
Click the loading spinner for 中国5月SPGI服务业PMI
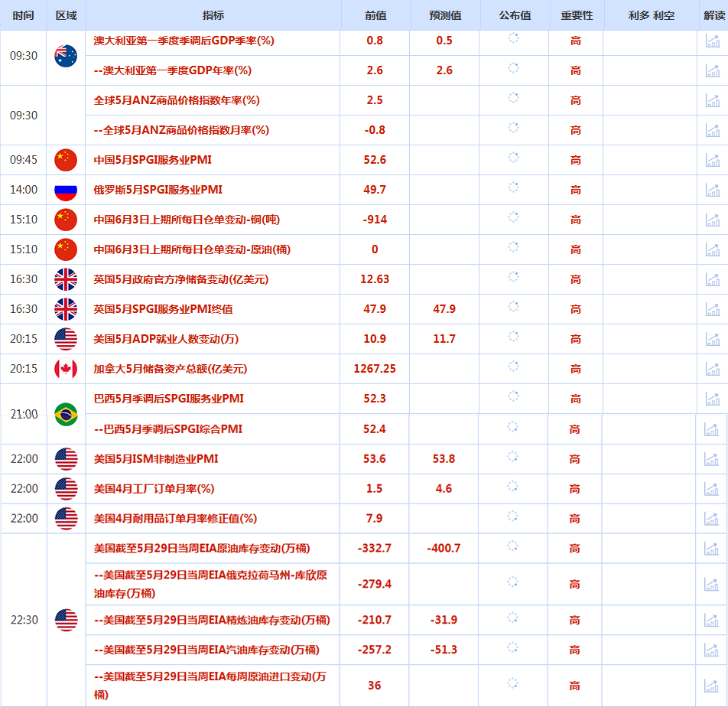coord(513,158)
